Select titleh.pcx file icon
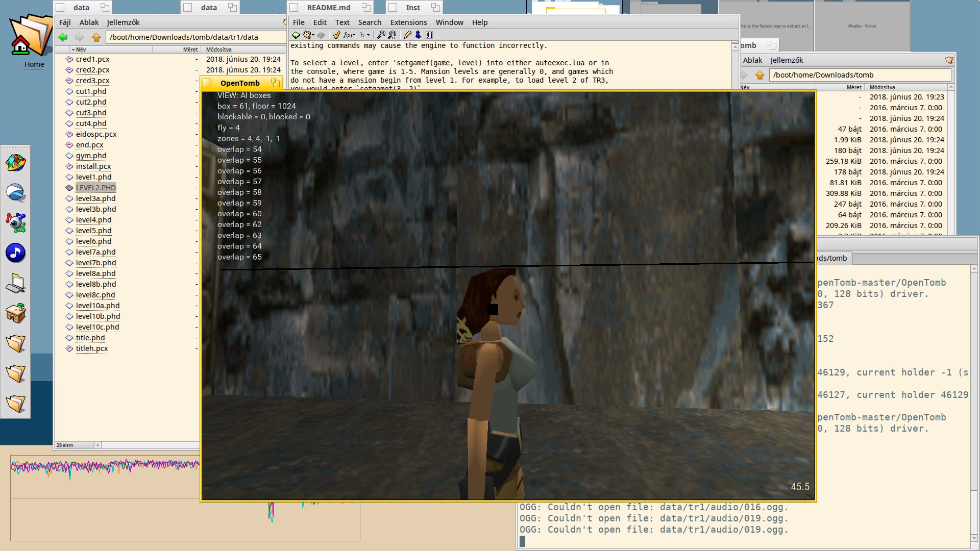 point(69,348)
